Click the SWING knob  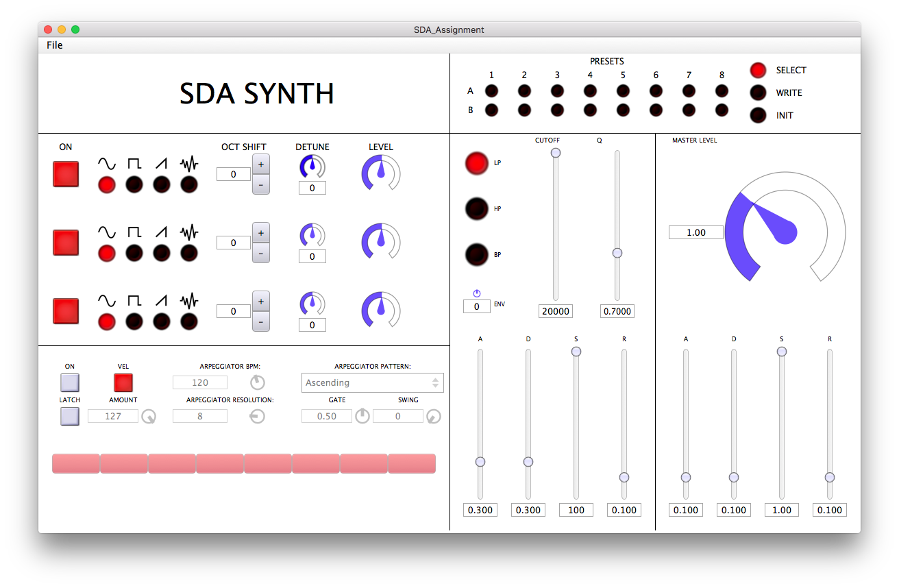pyautogui.click(x=434, y=416)
